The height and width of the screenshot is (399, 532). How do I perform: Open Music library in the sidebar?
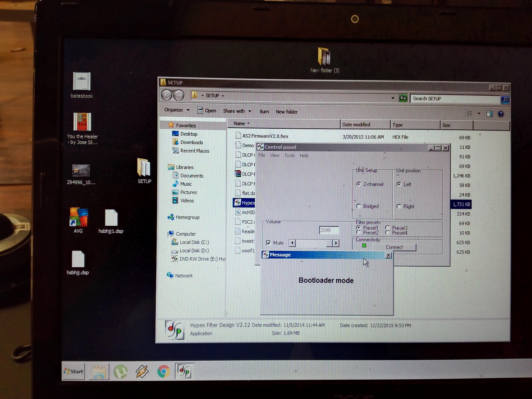click(182, 184)
